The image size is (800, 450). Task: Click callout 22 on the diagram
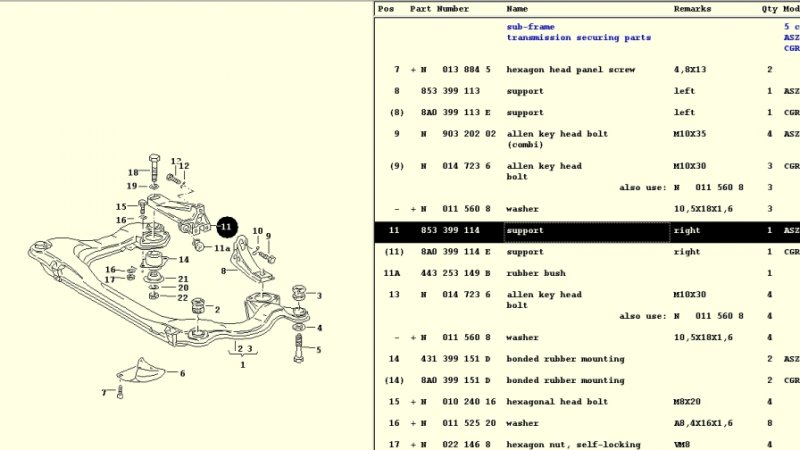tap(182, 297)
